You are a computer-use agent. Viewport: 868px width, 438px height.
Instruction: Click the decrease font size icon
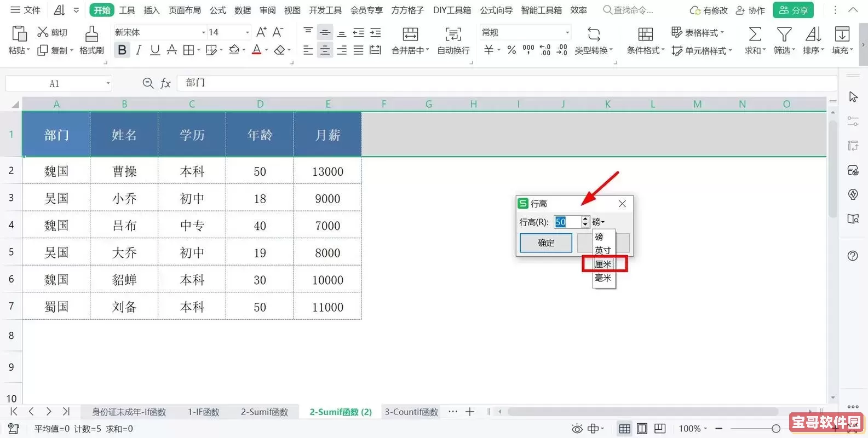[278, 32]
